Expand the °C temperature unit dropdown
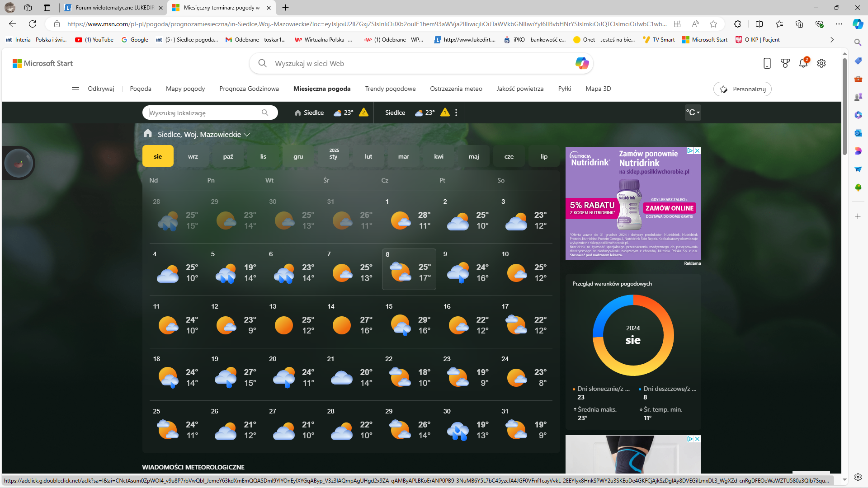Viewport: 868px width, 488px height. 693,113
